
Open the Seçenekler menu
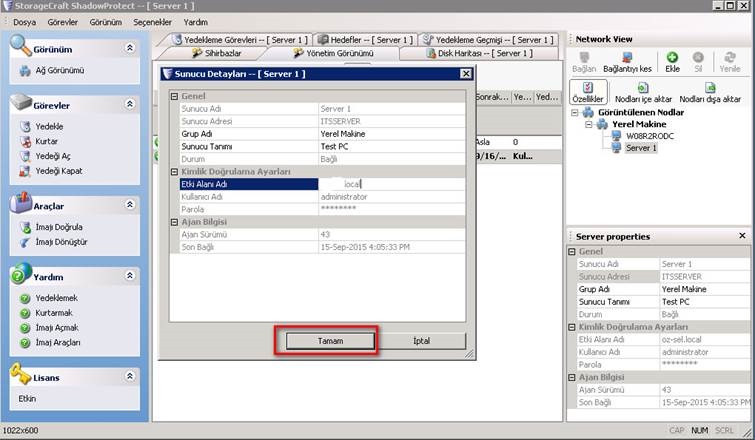[x=152, y=22]
